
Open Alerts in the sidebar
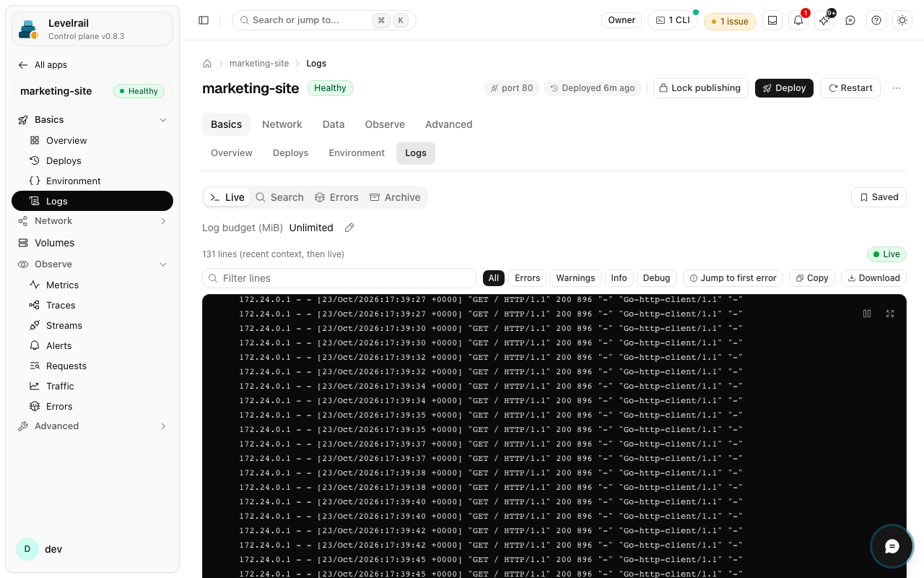tap(92, 345)
